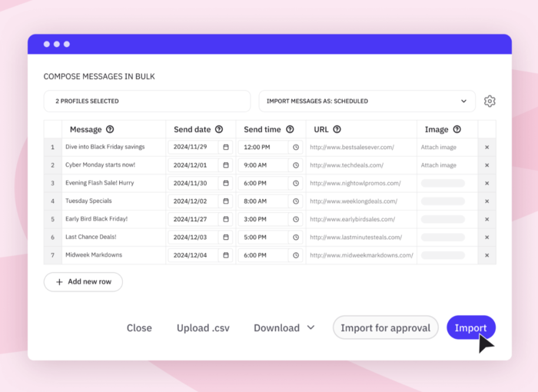Remove the Cyber Monday starts now row
The image size is (538, 392).
[487, 165]
